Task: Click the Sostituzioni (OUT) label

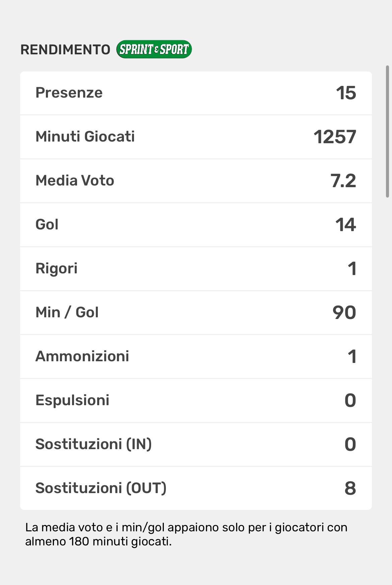Action: click(101, 488)
